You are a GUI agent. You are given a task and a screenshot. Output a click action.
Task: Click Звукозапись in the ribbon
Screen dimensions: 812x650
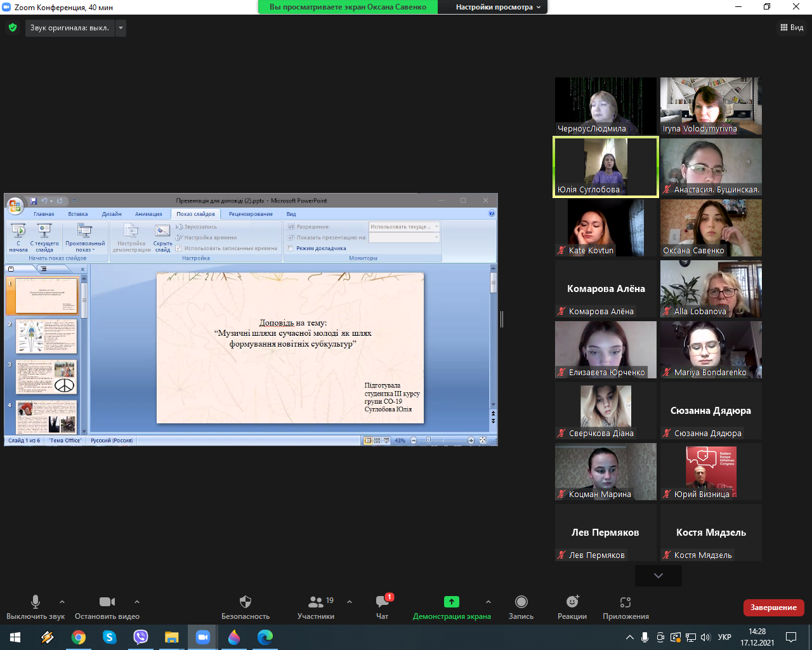click(197, 227)
